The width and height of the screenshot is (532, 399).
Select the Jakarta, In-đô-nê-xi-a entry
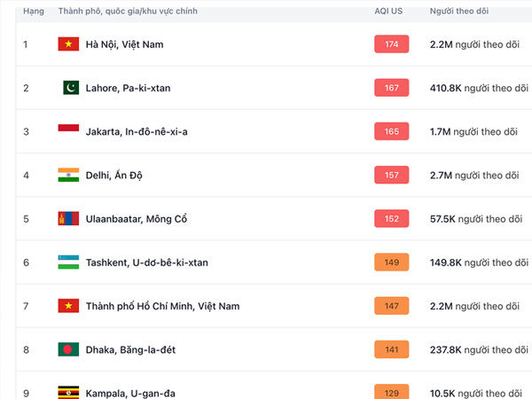137,131
